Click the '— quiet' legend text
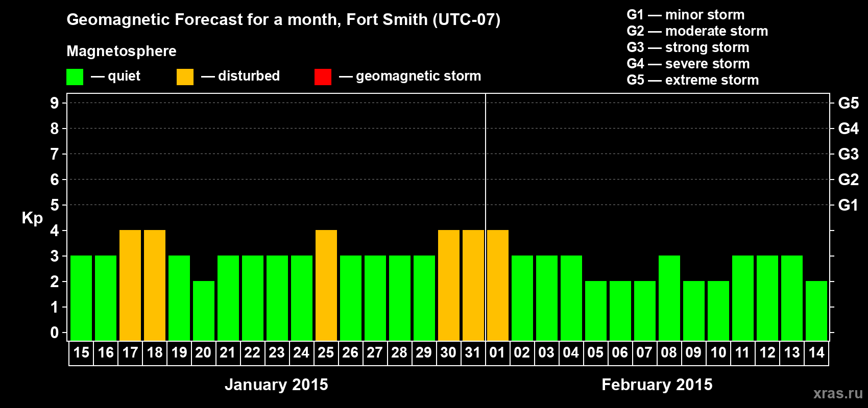The width and height of the screenshot is (868, 408). click(x=115, y=76)
